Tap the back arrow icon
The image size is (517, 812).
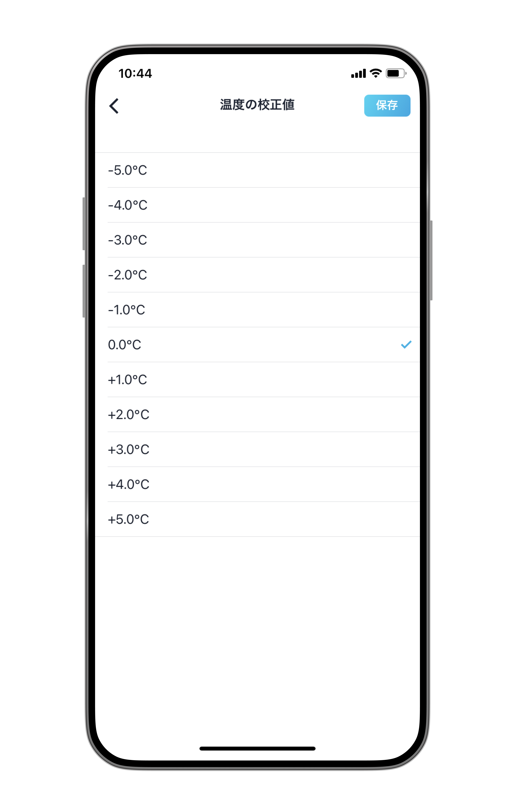[x=114, y=106]
